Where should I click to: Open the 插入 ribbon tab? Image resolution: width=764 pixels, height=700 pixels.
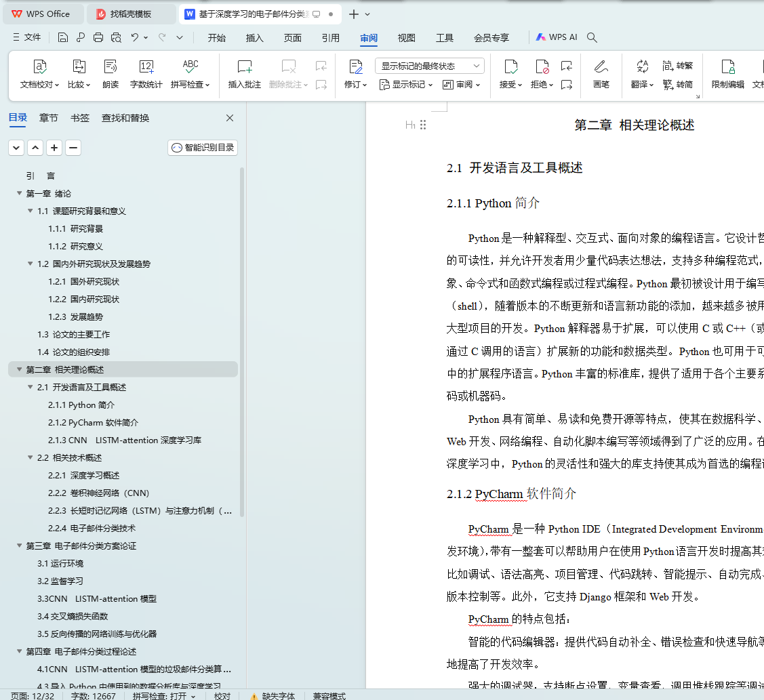[254, 38]
